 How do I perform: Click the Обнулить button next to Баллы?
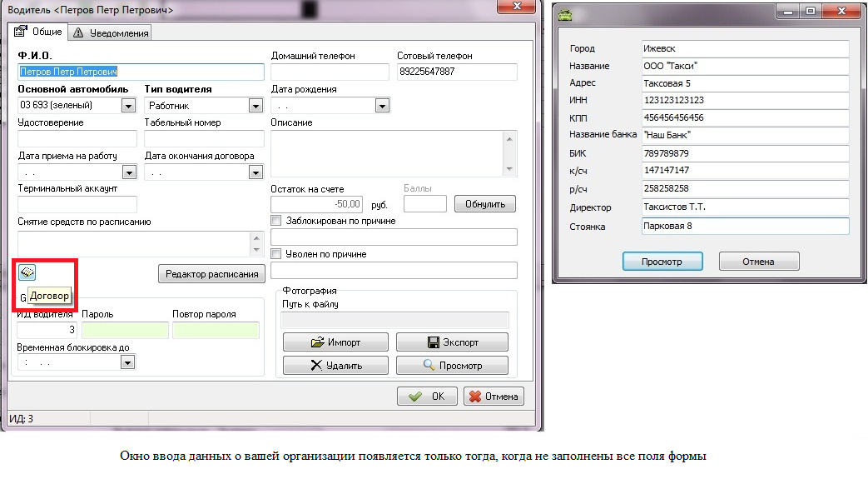pos(490,204)
